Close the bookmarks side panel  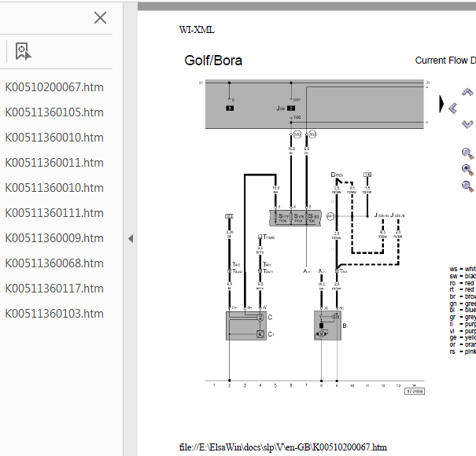point(100,18)
